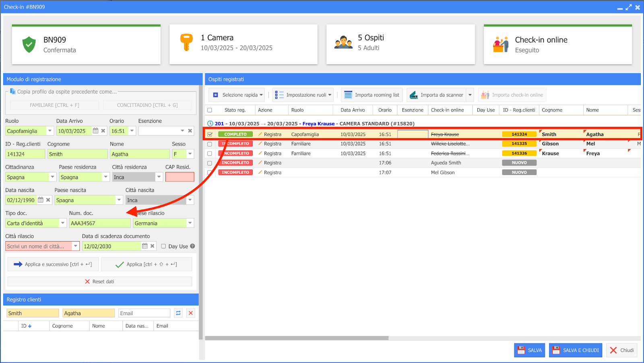Check the Mel Gibson Familiare row checkbox
The image size is (644, 363).
click(x=210, y=144)
